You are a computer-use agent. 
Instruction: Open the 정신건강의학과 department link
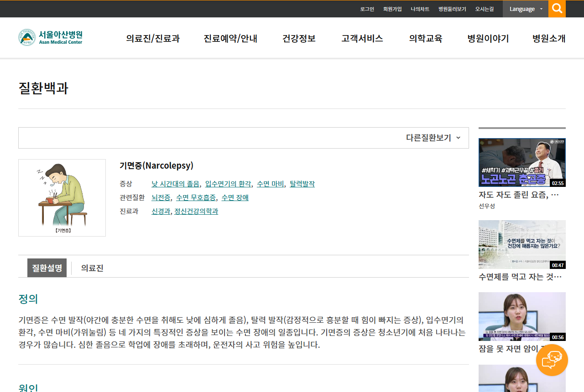tap(196, 211)
